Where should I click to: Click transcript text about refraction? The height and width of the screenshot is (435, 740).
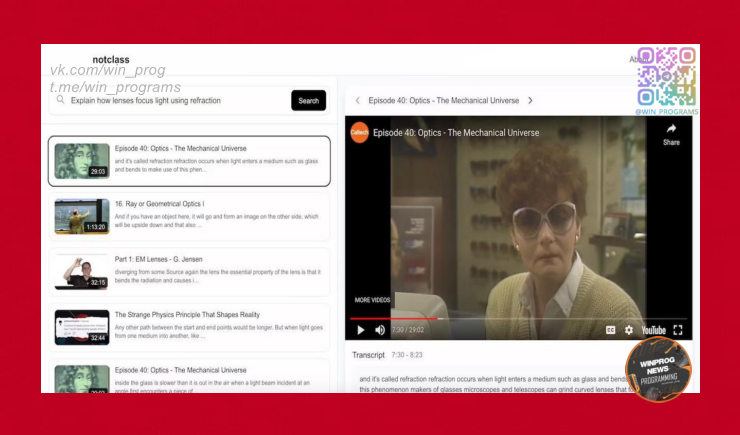[493, 384]
